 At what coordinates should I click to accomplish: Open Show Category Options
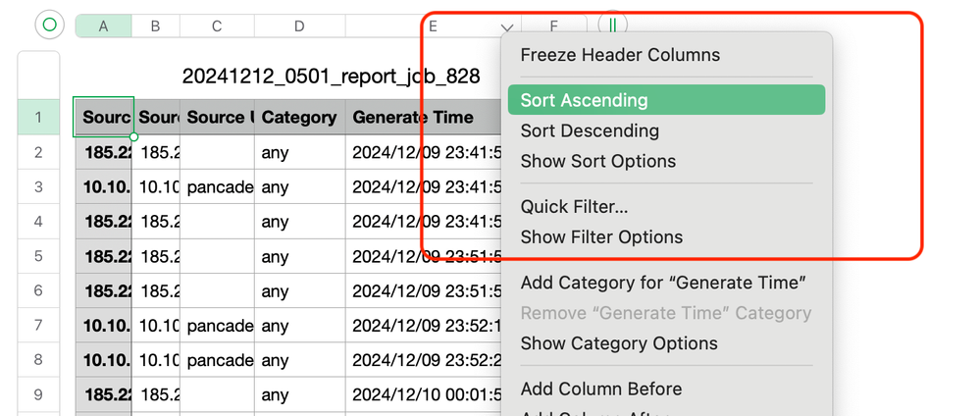[619, 343]
